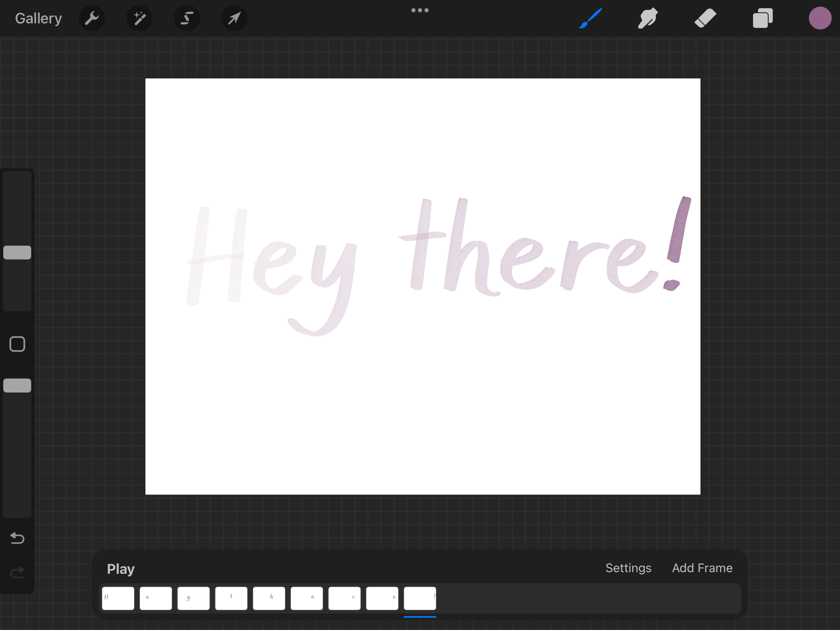Open the Animation Assist Settings

click(628, 568)
